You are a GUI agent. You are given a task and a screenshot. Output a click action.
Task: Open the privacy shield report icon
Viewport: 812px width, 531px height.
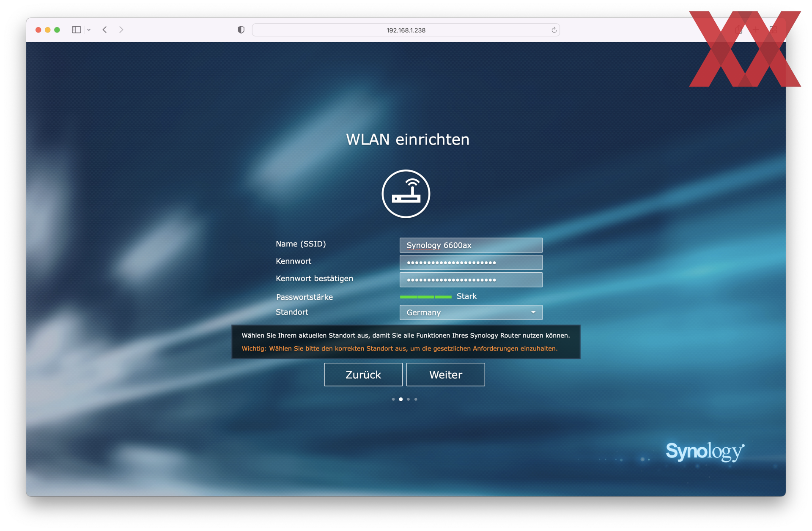coord(241,30)
